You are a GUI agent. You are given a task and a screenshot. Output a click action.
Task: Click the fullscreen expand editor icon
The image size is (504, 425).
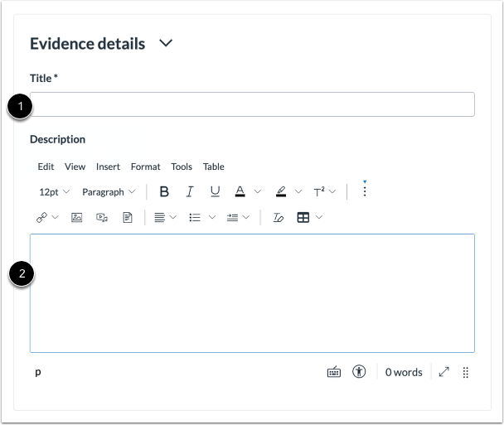(x=443, y=372)
